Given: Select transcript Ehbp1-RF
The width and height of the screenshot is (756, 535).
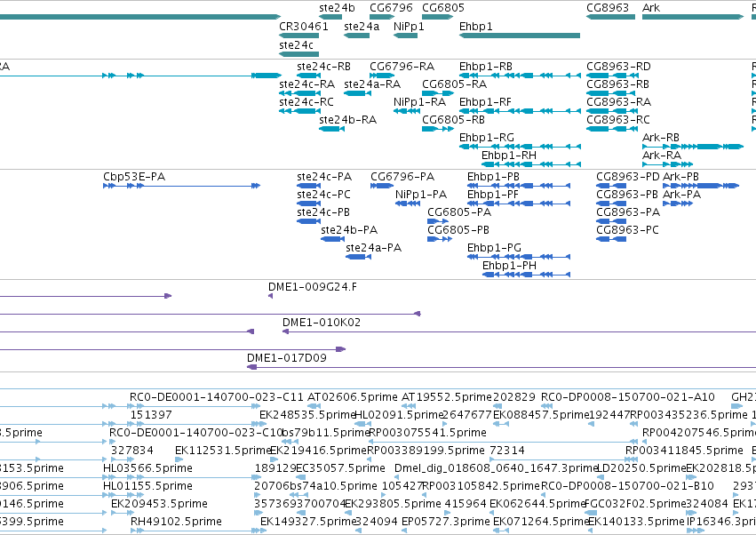Looking at the screenshot, I should pyautogui.click(x=521, y=111).
